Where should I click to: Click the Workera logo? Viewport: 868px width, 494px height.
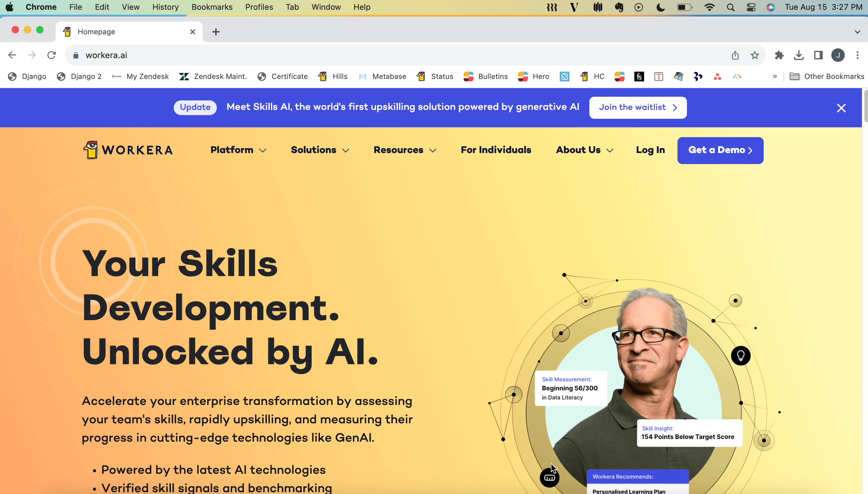(128, 150)
